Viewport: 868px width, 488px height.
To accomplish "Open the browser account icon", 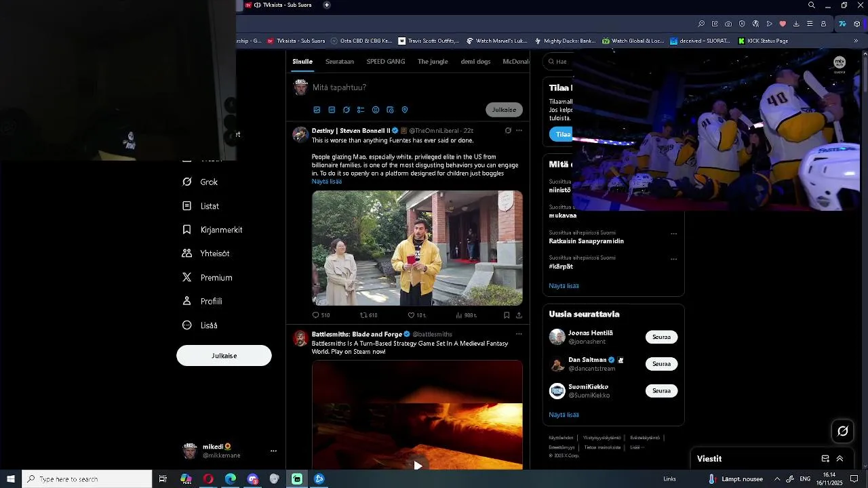I will click(823, 24).
